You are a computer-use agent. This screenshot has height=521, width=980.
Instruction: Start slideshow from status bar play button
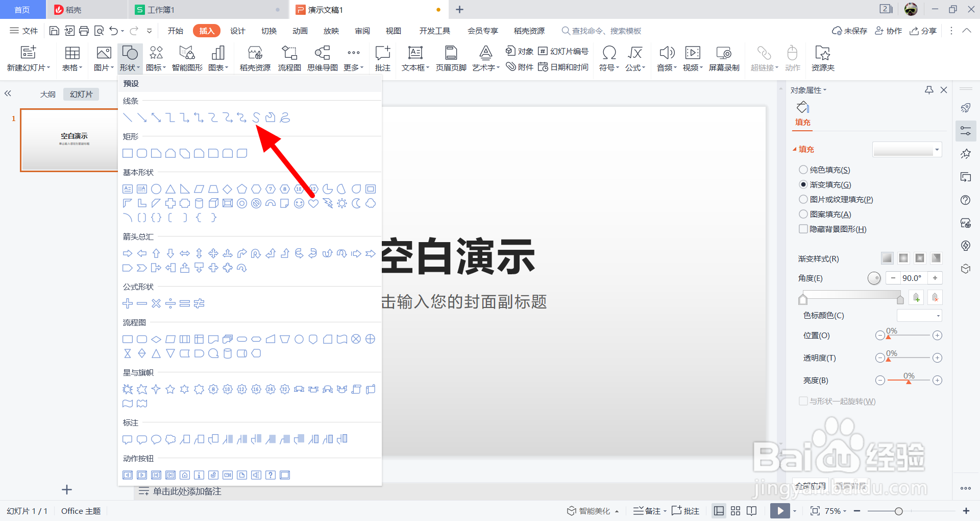tap(780, 511)
